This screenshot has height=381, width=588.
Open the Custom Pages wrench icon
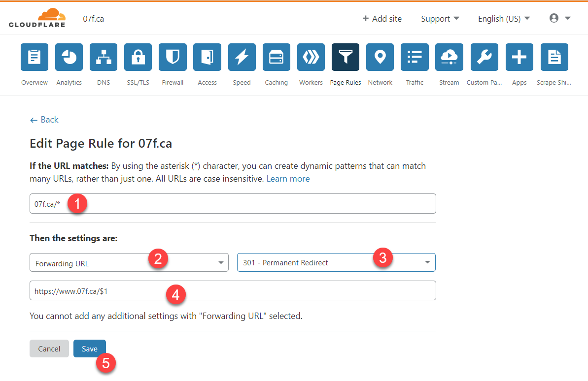point(484,57)
